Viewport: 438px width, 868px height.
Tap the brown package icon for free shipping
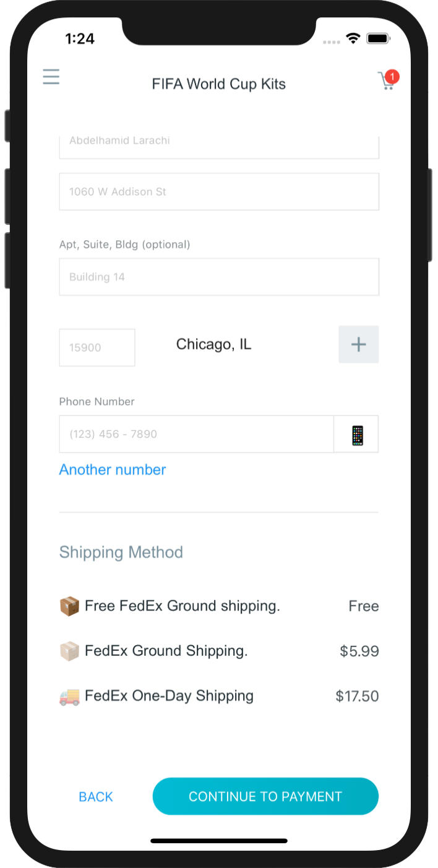(69, 606)
